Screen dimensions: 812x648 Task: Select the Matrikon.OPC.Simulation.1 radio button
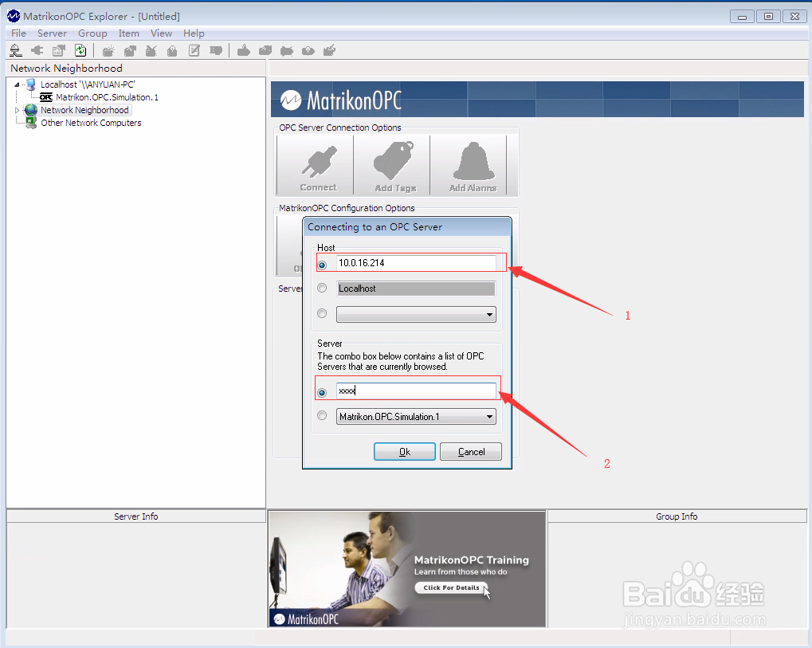pyautogui.click(x=322, y=415)
